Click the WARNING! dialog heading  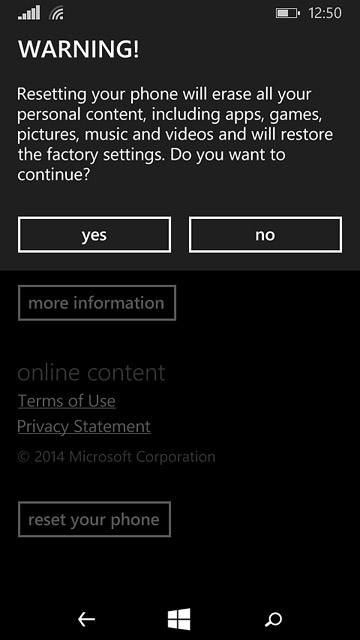78,49
